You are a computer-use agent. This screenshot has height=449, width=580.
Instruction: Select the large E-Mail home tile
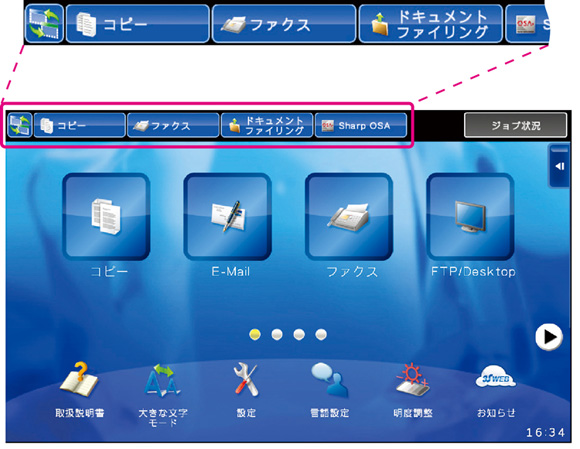tap(227, 217)
